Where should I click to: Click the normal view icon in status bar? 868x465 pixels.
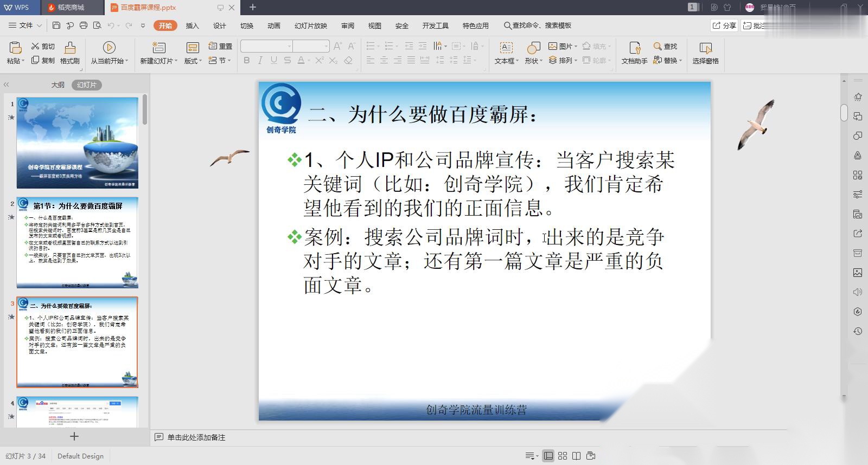tap(548, 456)
